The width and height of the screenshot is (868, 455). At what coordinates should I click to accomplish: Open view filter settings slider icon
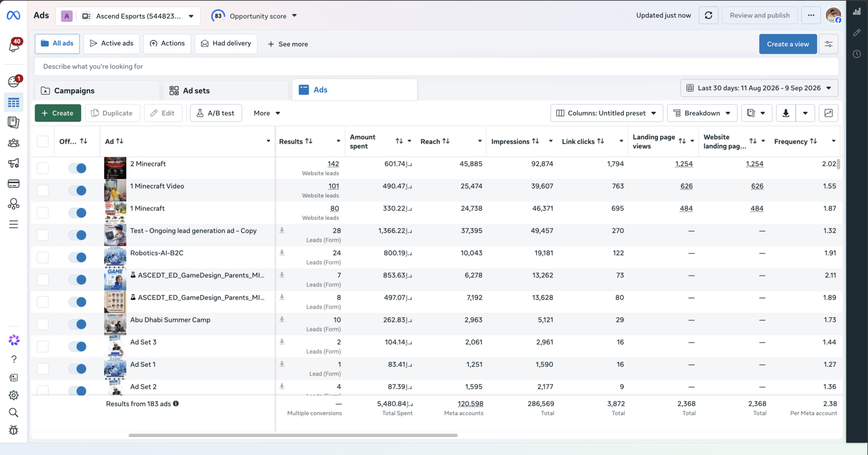tap(828, 44)
